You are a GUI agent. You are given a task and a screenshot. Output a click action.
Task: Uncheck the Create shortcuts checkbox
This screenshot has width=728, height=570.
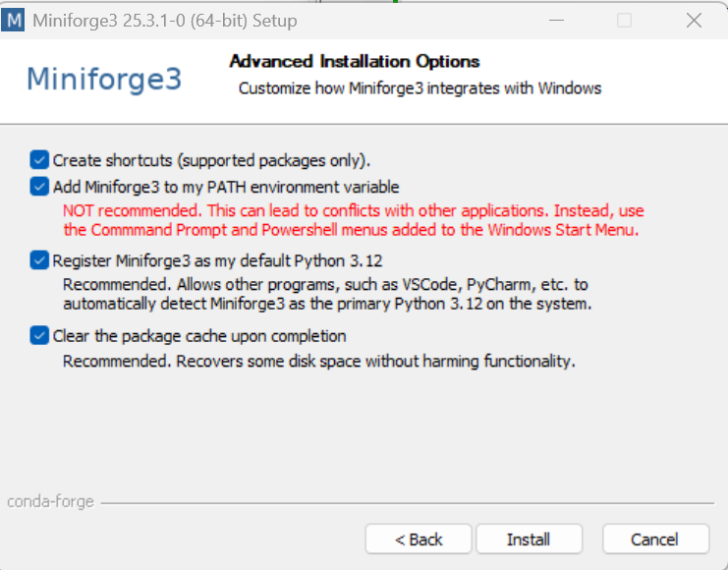pyautogui.click(x=39, y=159)
